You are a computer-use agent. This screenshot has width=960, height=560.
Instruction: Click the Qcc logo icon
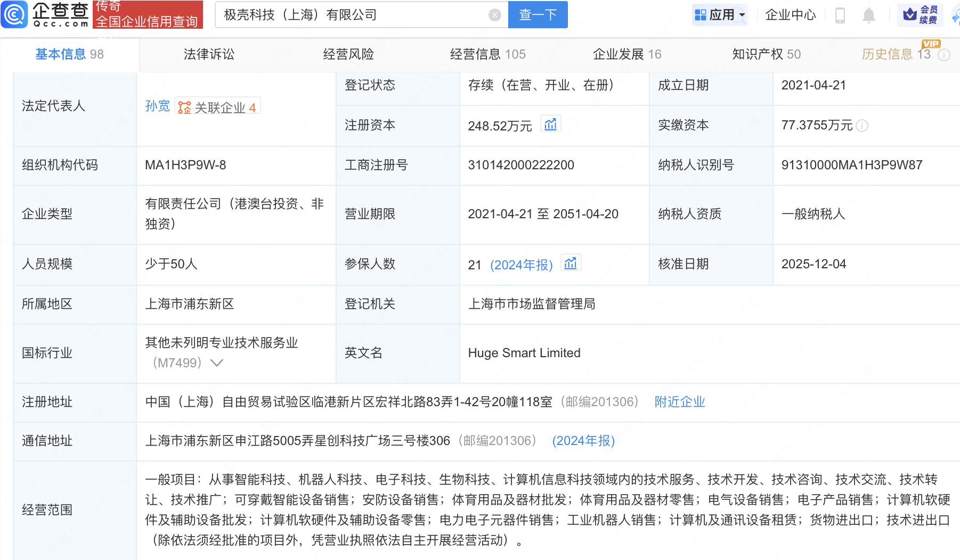click(x=14, y=14)
